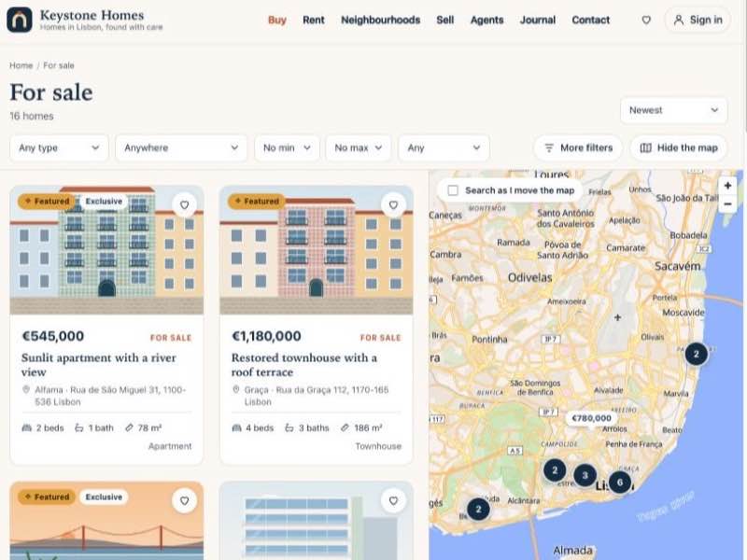
Task: Enable Search as I move the map
Action: coord(453,190)
